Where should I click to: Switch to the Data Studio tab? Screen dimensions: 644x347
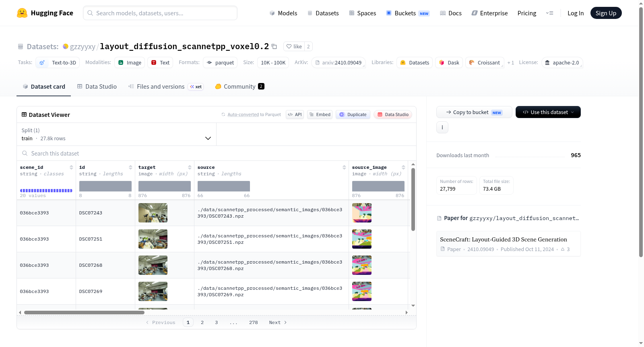tap(97, 87)
